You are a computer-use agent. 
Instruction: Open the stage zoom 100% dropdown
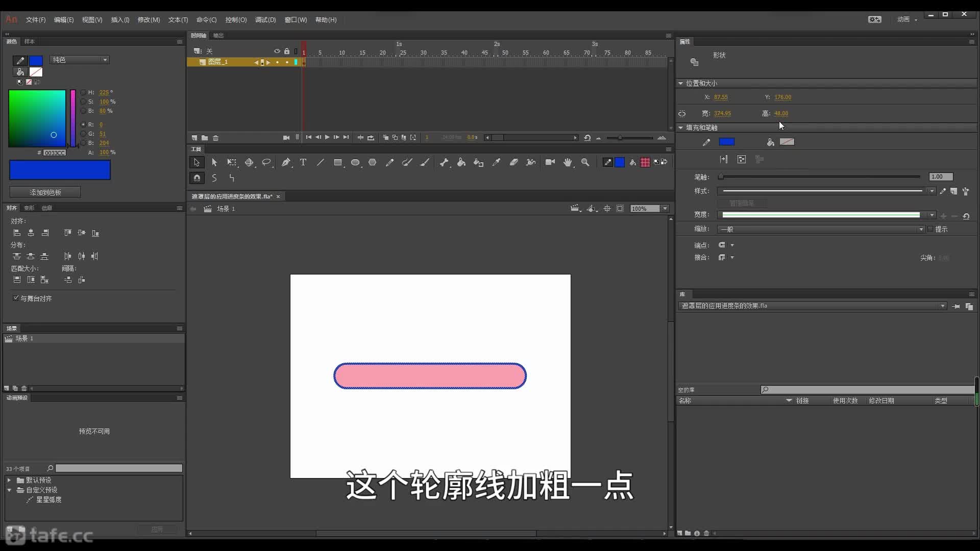click(x=665, y=209)
